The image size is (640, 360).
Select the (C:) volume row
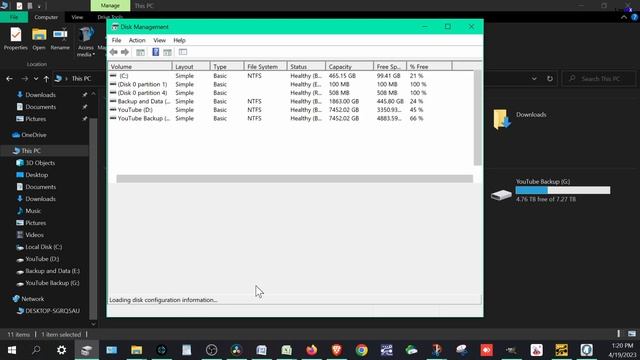(291, 76)
